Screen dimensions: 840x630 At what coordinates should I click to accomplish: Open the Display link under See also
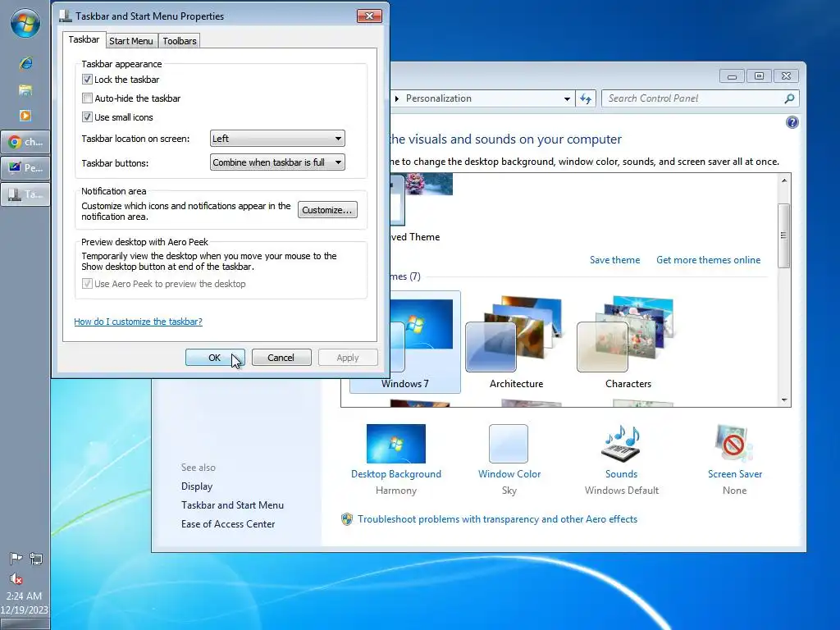click(197, 486)
